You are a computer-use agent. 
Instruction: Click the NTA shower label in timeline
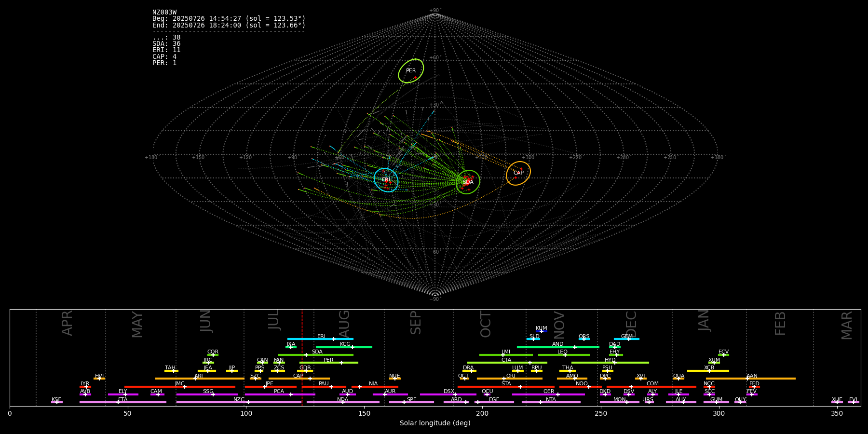551,400
